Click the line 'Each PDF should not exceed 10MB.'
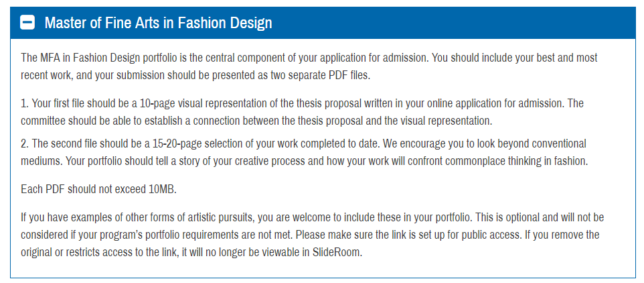The image size is (644, 283). click(x=98, y=190)
